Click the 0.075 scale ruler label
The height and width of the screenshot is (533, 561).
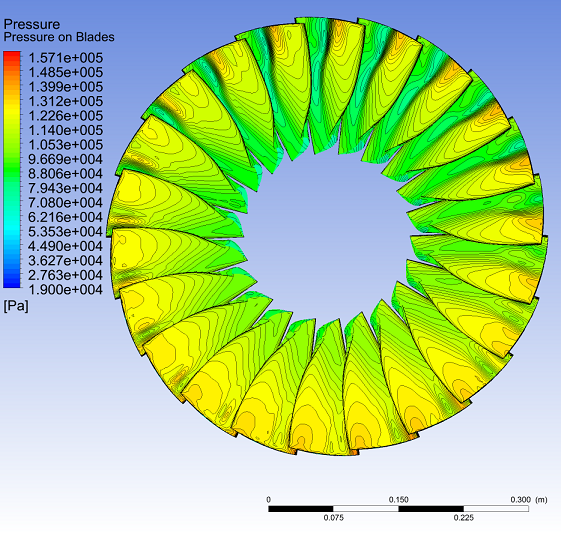333,518
